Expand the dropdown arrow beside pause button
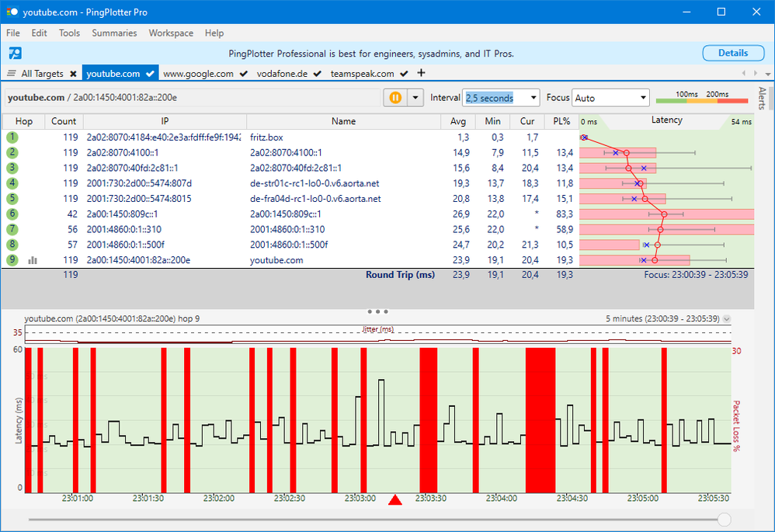This screenshot has height=532, width=775. point(415,98)
